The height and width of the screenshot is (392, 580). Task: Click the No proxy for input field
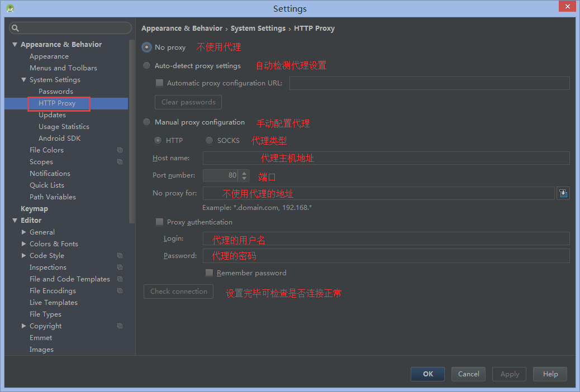(379, 193)
